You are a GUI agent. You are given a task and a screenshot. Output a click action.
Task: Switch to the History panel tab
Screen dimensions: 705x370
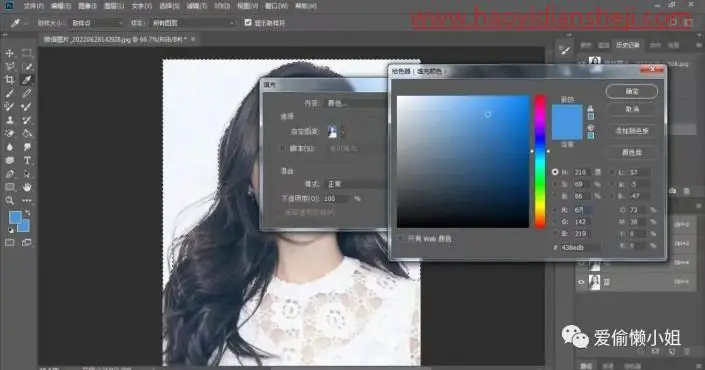click(628, 45)
